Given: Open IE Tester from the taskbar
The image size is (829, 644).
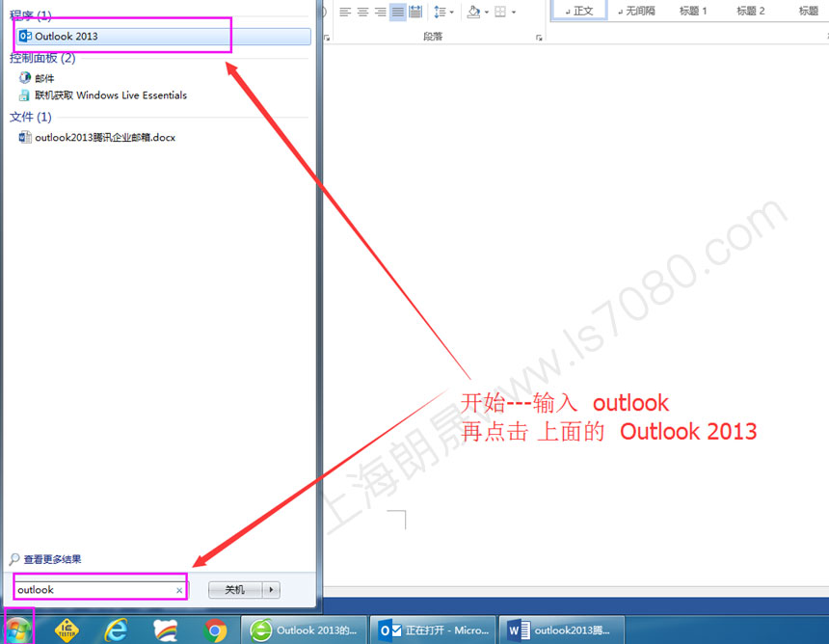Looking at the screenshot, I should 67,631.
